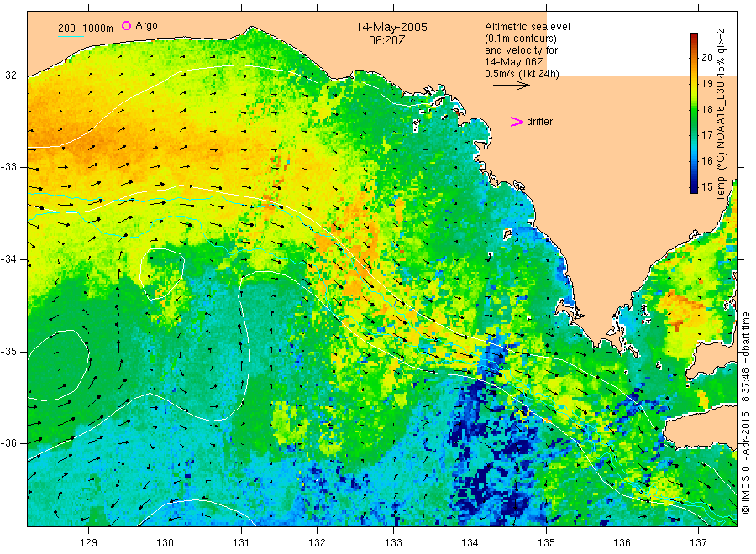Viewport: 756px width, 554px height.
Task: Click the Altimetric sealevel legend text
Action: coord(528,27)
